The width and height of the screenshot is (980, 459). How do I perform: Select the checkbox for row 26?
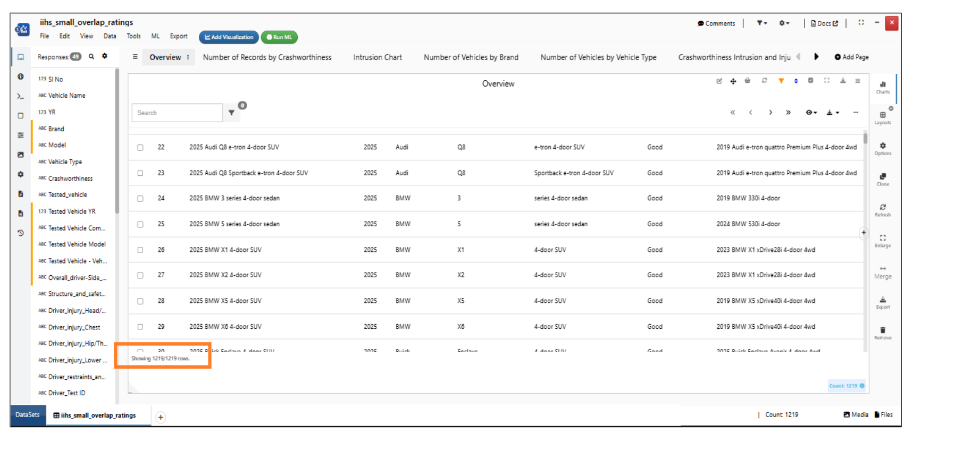tap(140, 250)
